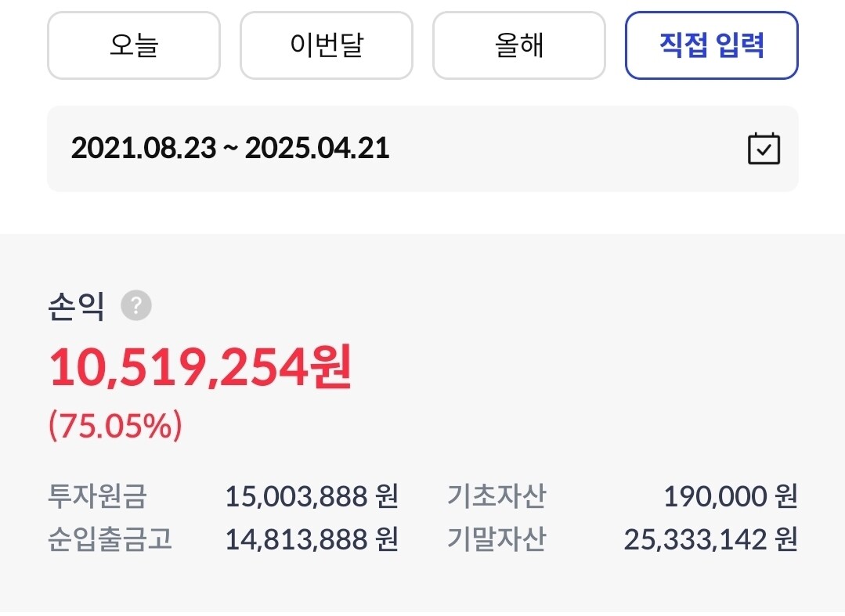Click the (75.05%) return percentage
The width and height of the screenshot is (845, 616).
pyautogui.click(x=115, y=425)
